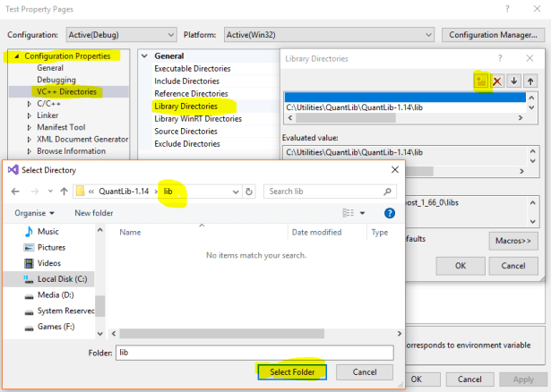Go forward in Select Directory dialog
The width and height of the screenshot is (551, 392).
[34, 192]
